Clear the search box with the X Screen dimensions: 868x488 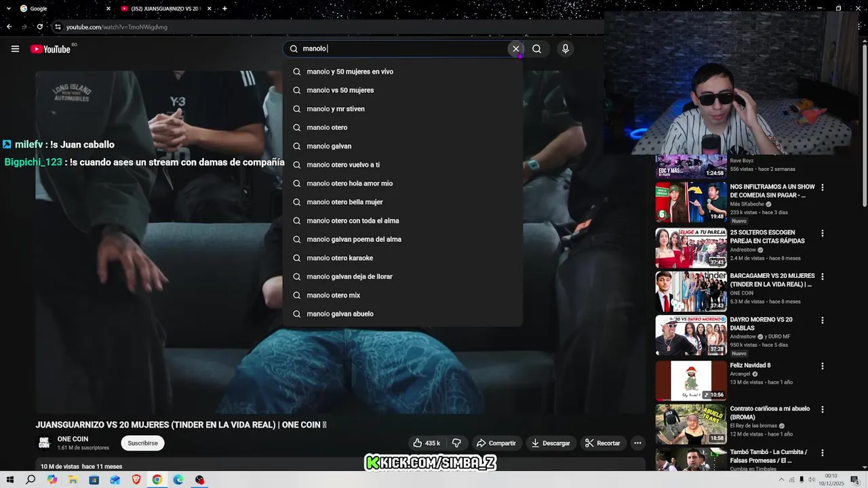pyautogui.click(x=515, y=49)
